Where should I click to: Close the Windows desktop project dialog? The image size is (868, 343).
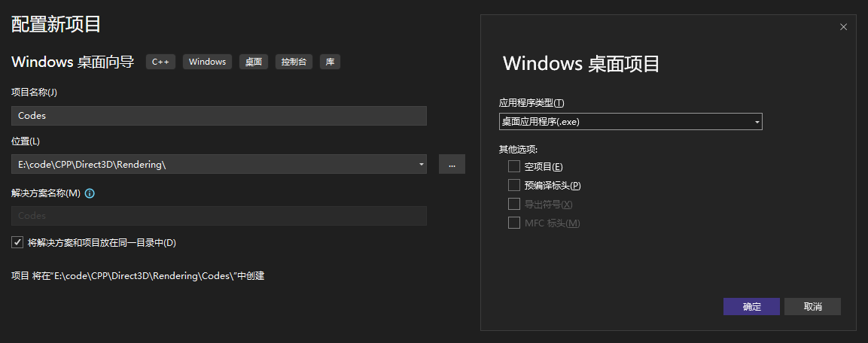point(843,27)
